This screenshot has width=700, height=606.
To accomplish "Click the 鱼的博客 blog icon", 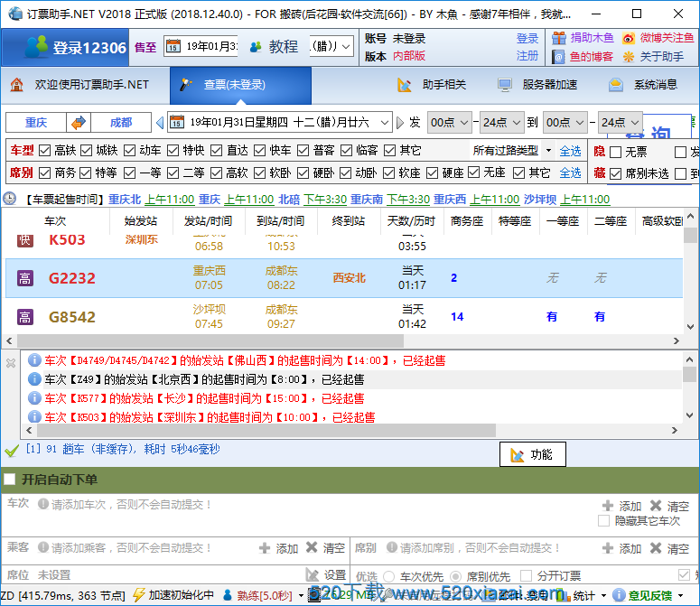I will coord(560,56).
